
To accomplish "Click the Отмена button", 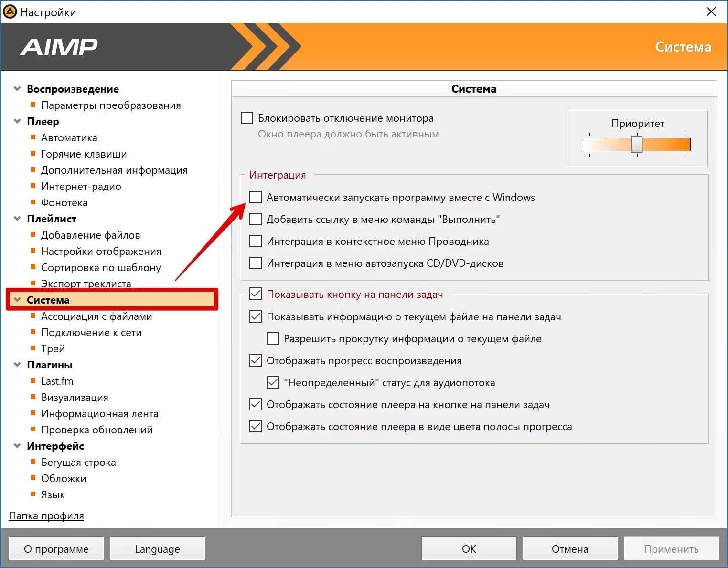I will (x=570, y=548).
